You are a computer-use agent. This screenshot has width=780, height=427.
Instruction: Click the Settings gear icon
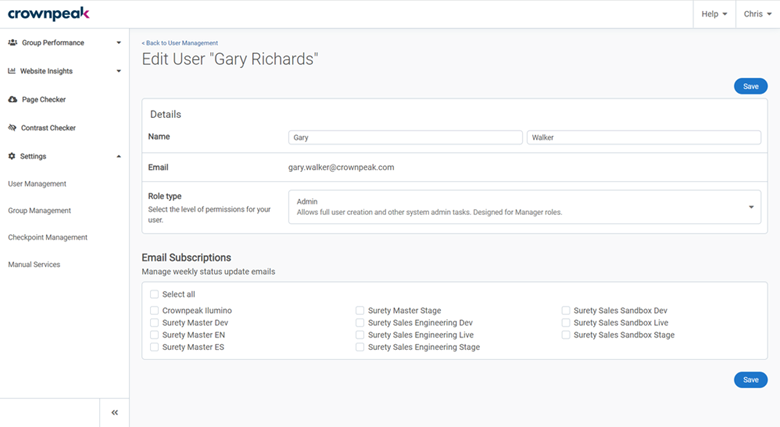pyautogui.click(x=11, y=156)
